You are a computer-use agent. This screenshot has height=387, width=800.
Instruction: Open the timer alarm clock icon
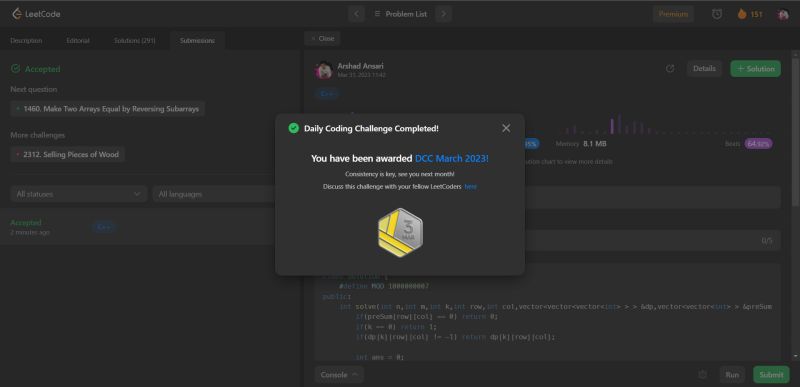coord(717,14)
